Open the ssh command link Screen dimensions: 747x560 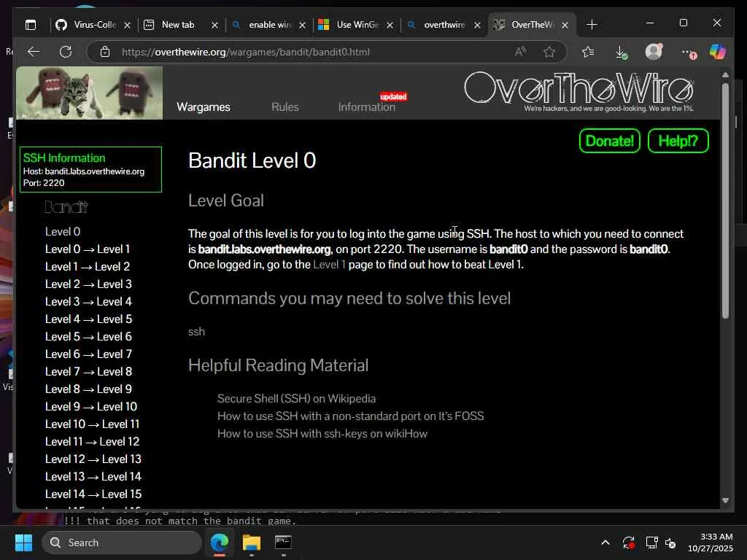point(196,332)
